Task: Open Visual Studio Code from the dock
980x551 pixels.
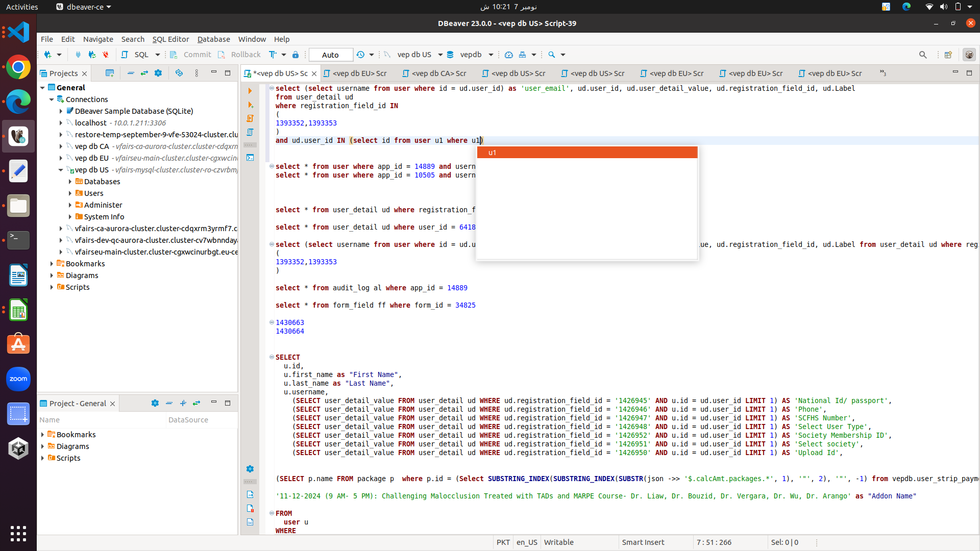Action: [18, 32]
